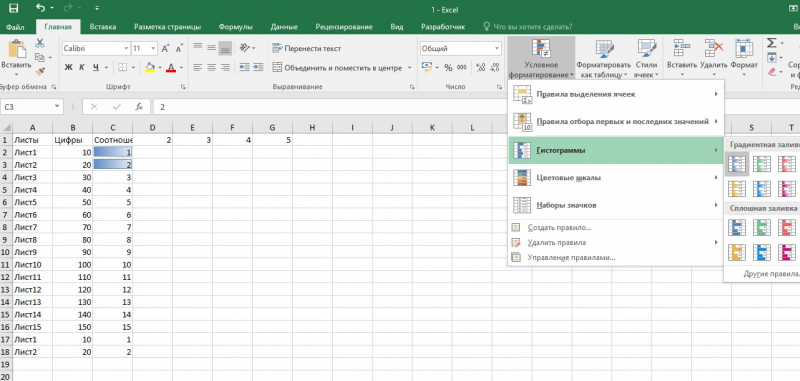Toggle italic formatting К
The height and width of the screenshot is (381, 800).
82,67
